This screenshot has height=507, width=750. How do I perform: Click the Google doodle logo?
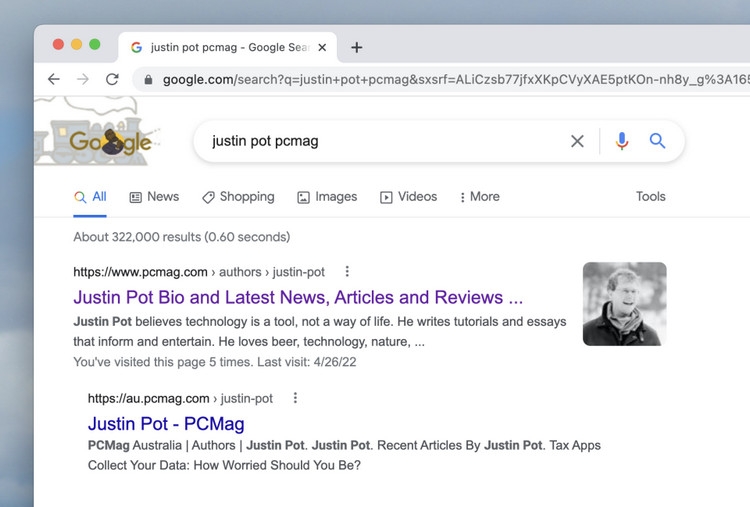pyautogui.click(x=97, y=131)
